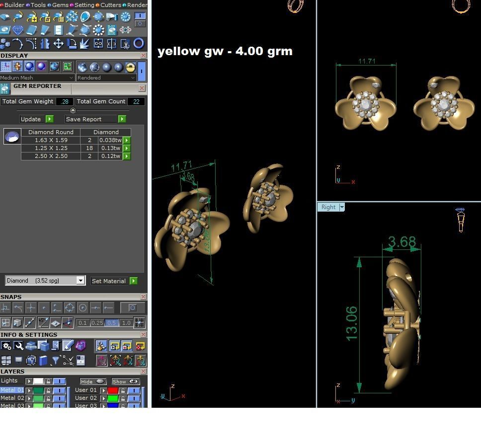Click the gem reporter toolbar icon with list
The width and height of the screenshot is (481, 448).
[112, 30]
